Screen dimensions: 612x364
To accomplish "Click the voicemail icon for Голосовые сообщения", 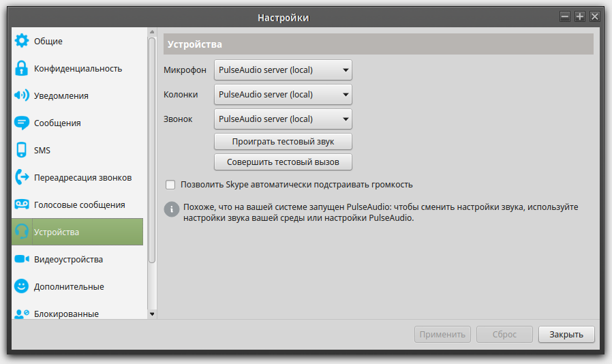I will pos(22,204).
